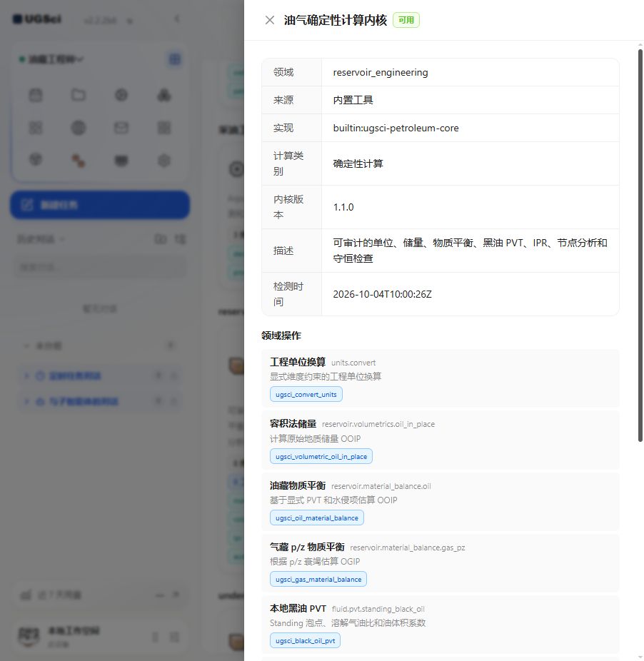Click the 显式维度约束的工程单位换算 description
This screenshot has height=661, width=644.
click(326, 376)
